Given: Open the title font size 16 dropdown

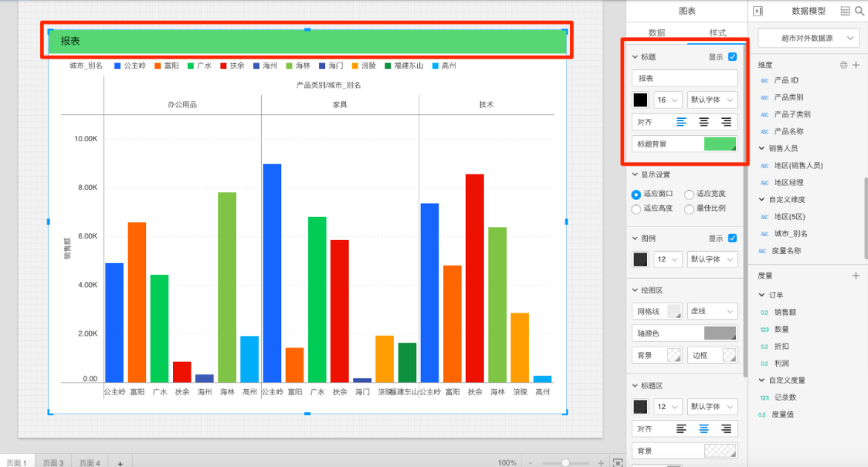Looking at the screenshot, I should point(668,100).
